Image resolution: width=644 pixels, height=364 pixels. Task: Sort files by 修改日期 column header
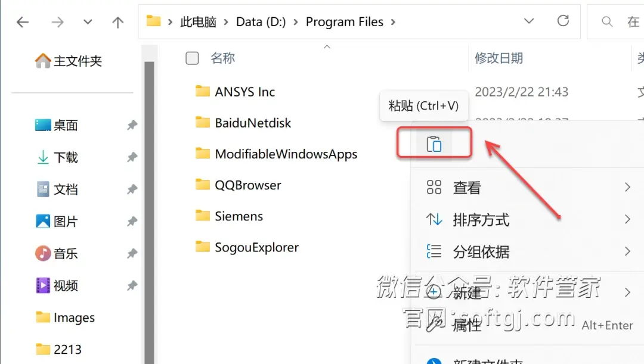pyautogui.click(x=499, y=58)
